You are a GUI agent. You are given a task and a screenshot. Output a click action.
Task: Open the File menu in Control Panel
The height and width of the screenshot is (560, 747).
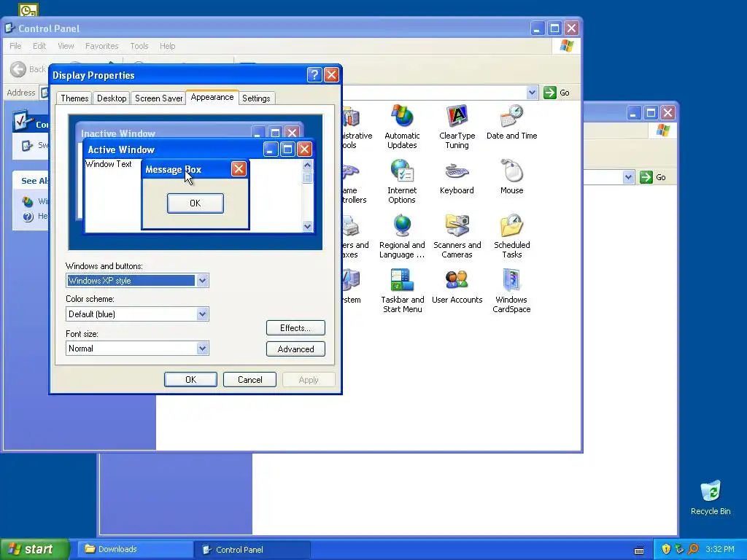[15, 46]
